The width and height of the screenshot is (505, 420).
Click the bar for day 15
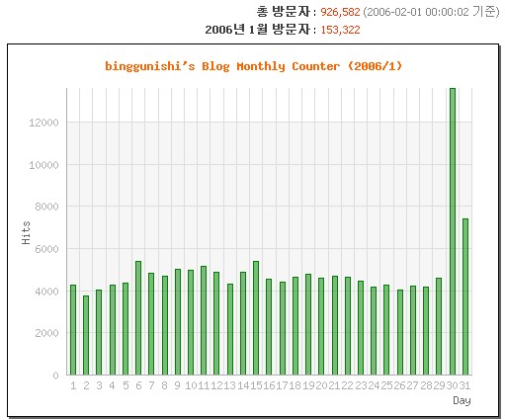tap(256, 318)
